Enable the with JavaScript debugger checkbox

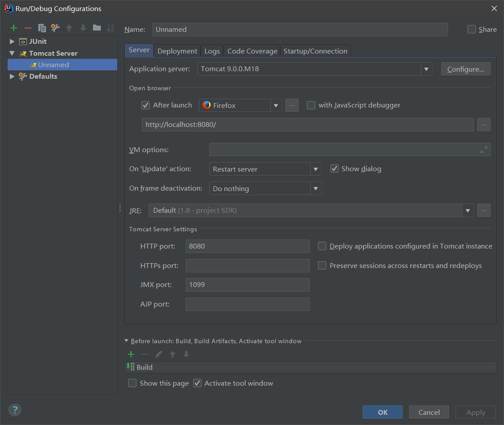311,105
